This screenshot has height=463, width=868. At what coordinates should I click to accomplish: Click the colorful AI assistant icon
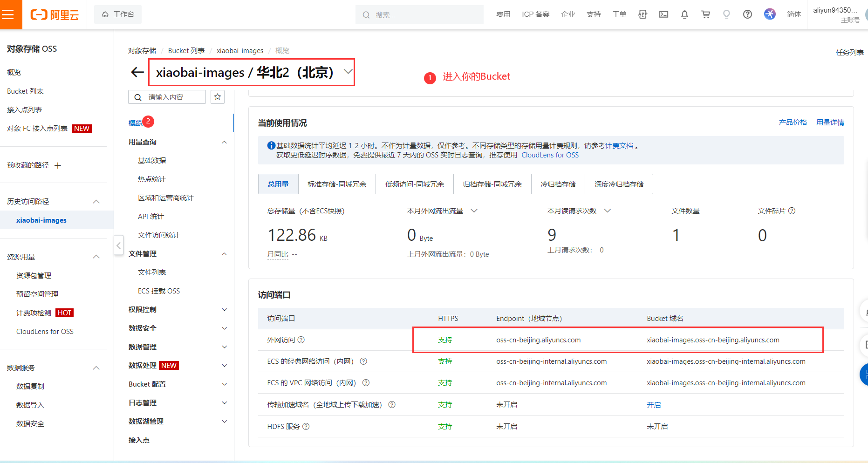(x=770, y=14)
